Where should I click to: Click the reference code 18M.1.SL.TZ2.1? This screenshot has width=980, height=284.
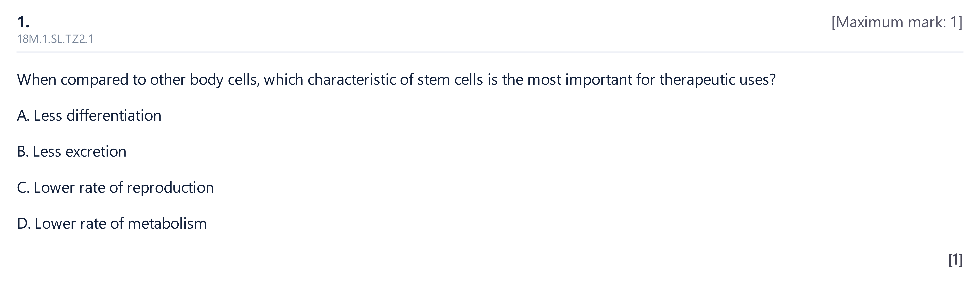tap(55, 39)
